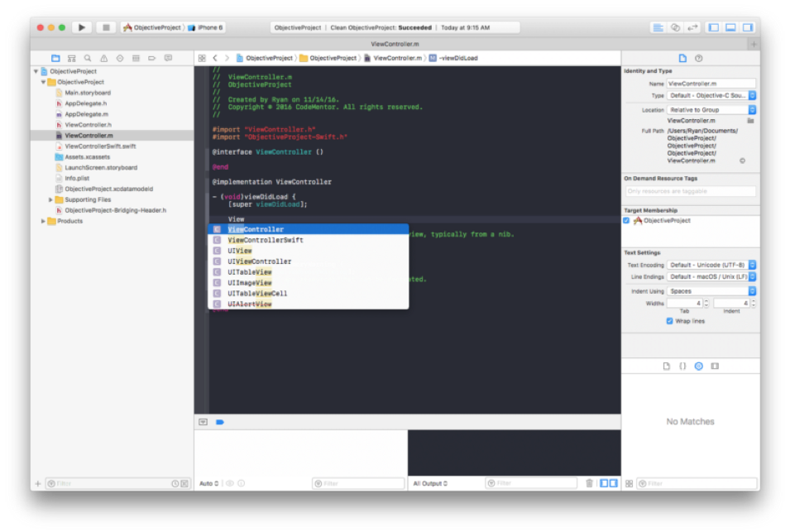Screen dimensions: 790x532
Task: Open the Code Snippet library
Action: 682,367
